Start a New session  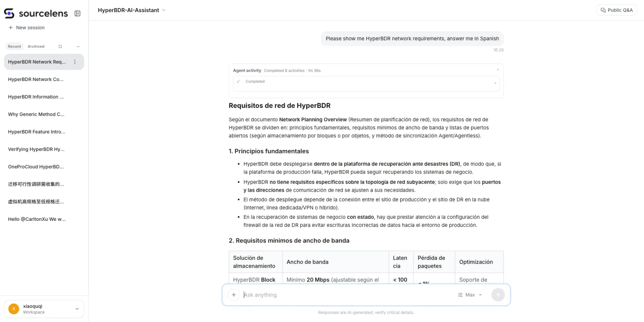click(27, 28)
